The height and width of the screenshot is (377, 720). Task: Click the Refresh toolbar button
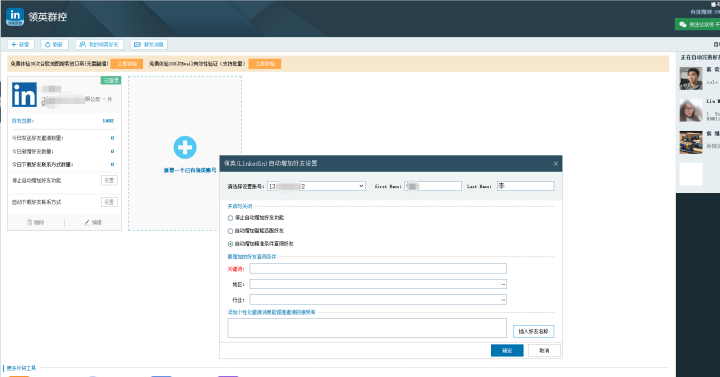pos(54,45)
